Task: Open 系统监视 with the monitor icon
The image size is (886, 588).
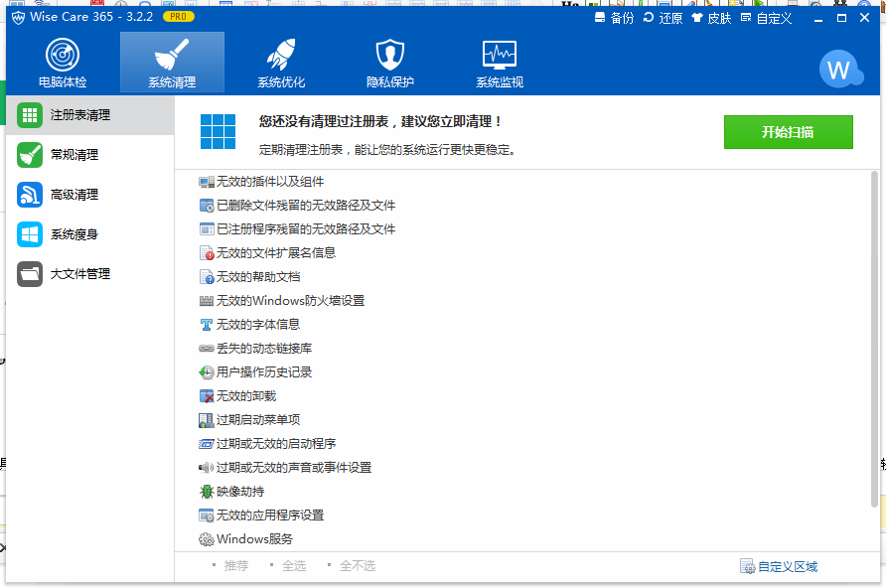Action: 499,55
